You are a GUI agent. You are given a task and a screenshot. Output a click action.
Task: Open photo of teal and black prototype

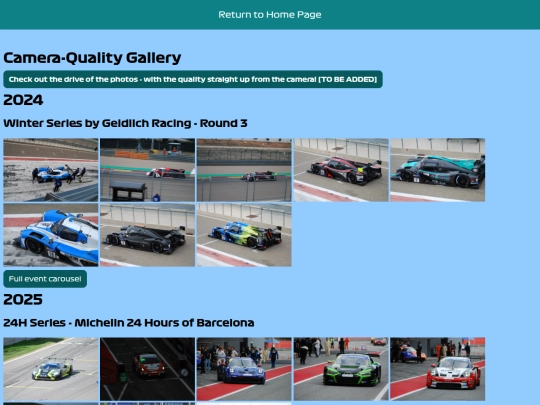[x=438, y=170]
